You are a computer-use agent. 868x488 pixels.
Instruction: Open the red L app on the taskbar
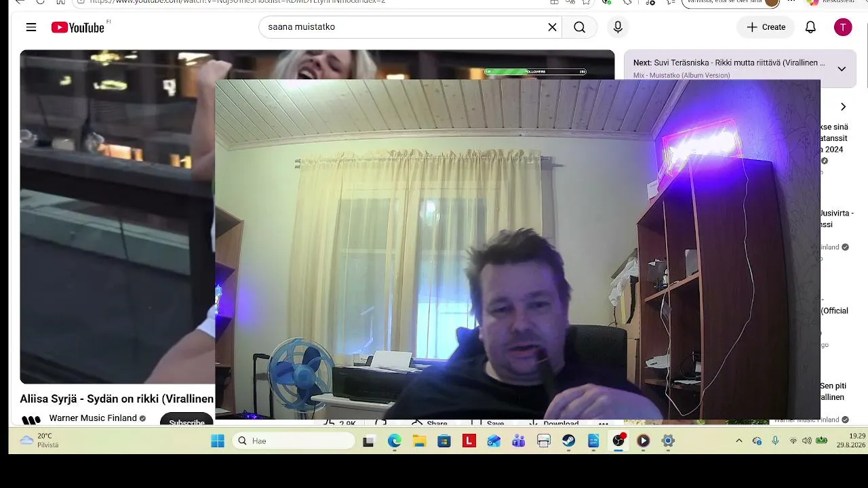tap(469, 441)
